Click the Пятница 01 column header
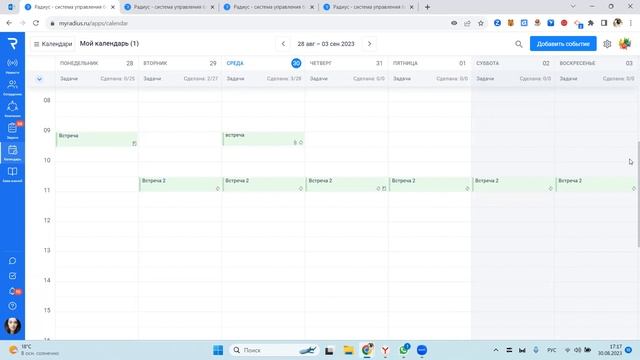Screen dimensions: 640x360 [430, 63]
